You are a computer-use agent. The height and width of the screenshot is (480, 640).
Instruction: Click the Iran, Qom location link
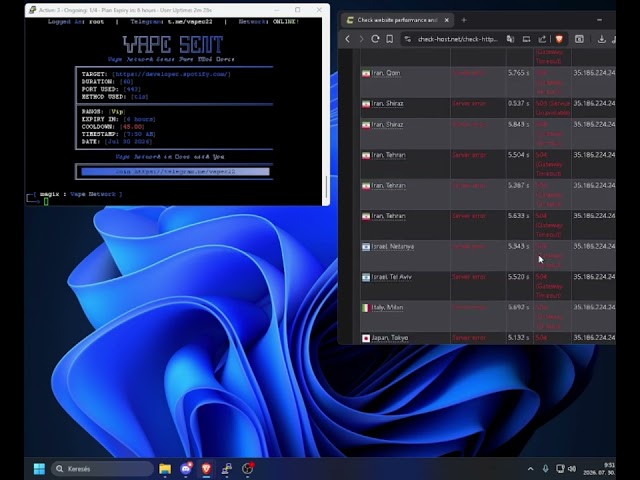tap(386, 73)
